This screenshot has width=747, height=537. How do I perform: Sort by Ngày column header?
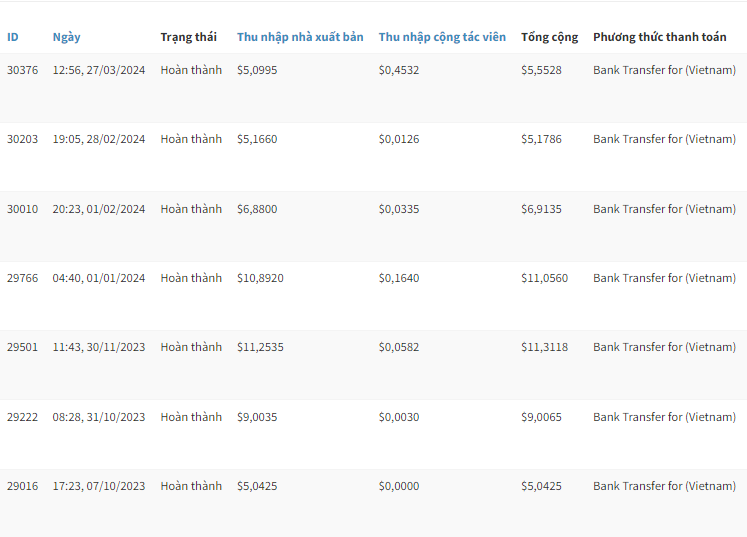[67, 37]
